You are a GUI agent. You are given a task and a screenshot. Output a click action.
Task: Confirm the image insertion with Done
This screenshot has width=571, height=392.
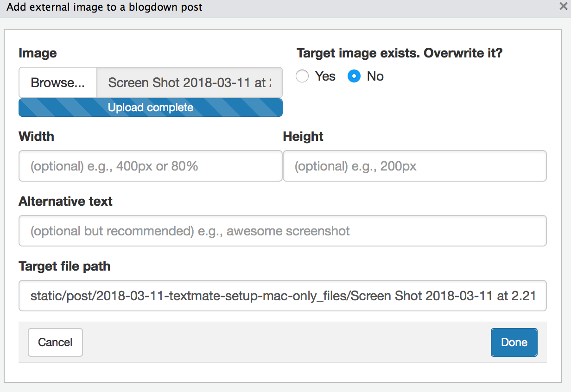tap(514, 342)
